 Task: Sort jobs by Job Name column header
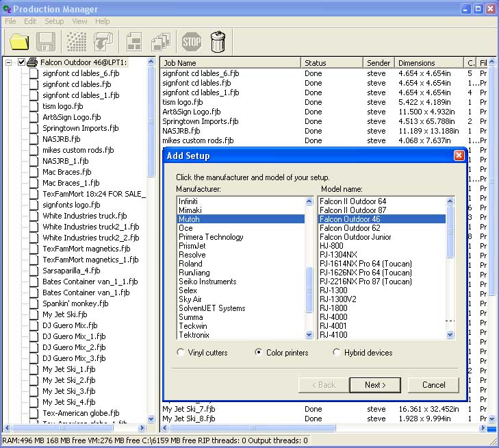(x=231, y=63)
